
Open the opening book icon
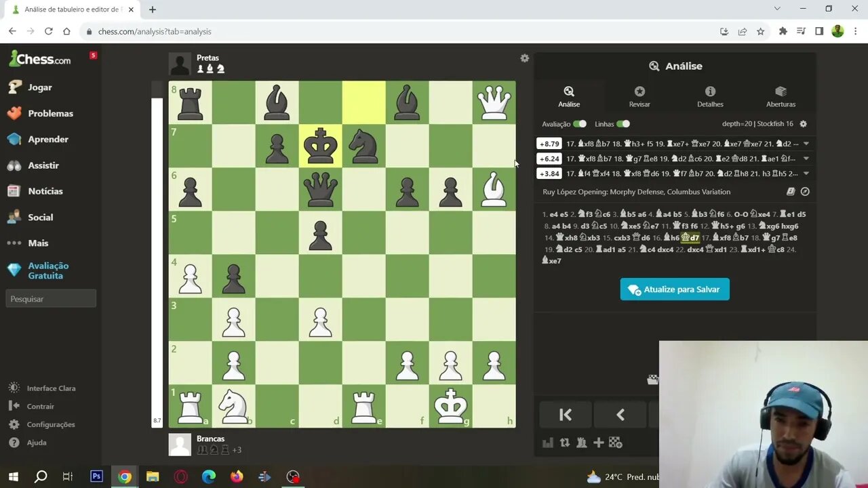pos(791,192)
